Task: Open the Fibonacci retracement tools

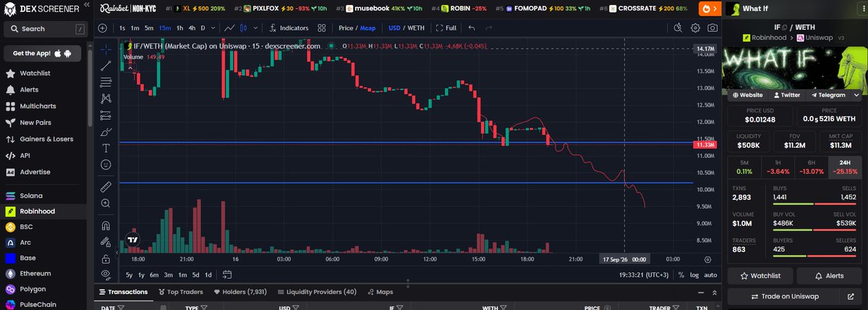Action: (x=106, y=82)
